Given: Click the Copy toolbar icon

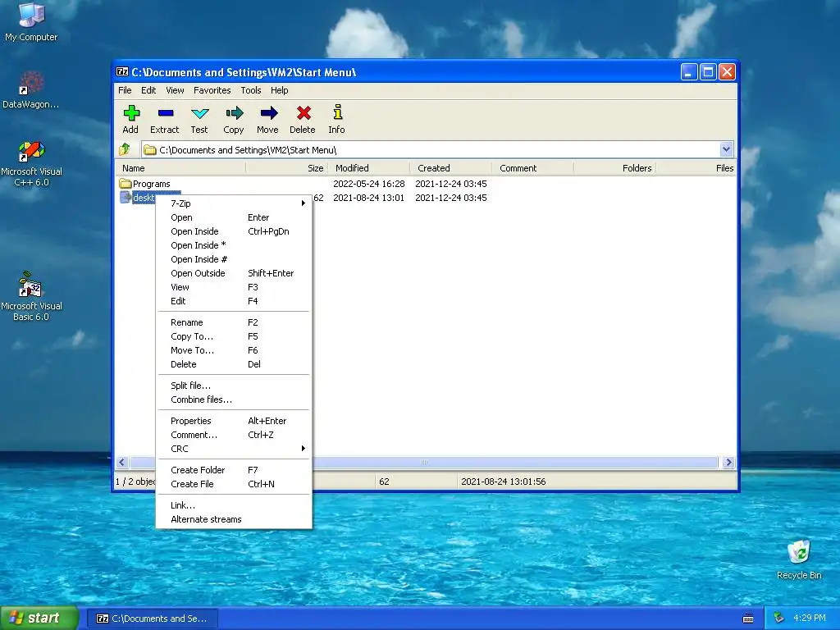Looking at the screenshot, I should 234,113.
